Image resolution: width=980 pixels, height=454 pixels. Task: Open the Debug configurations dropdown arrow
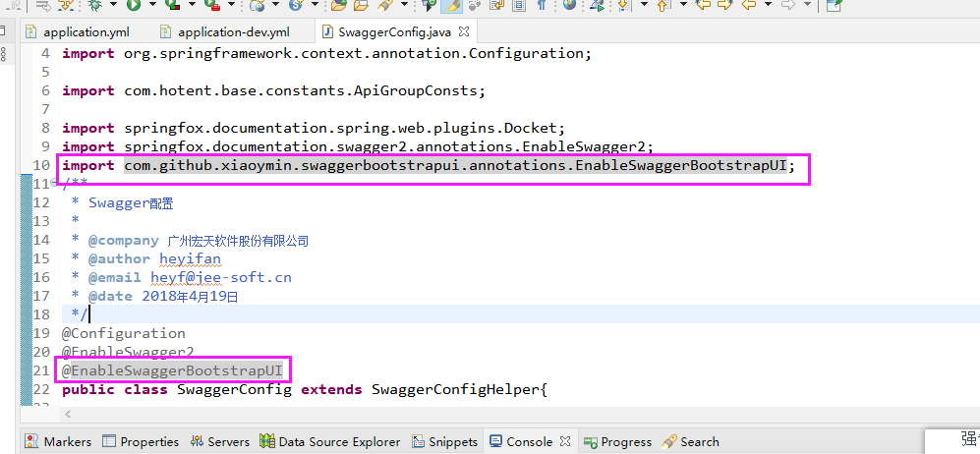113,4
